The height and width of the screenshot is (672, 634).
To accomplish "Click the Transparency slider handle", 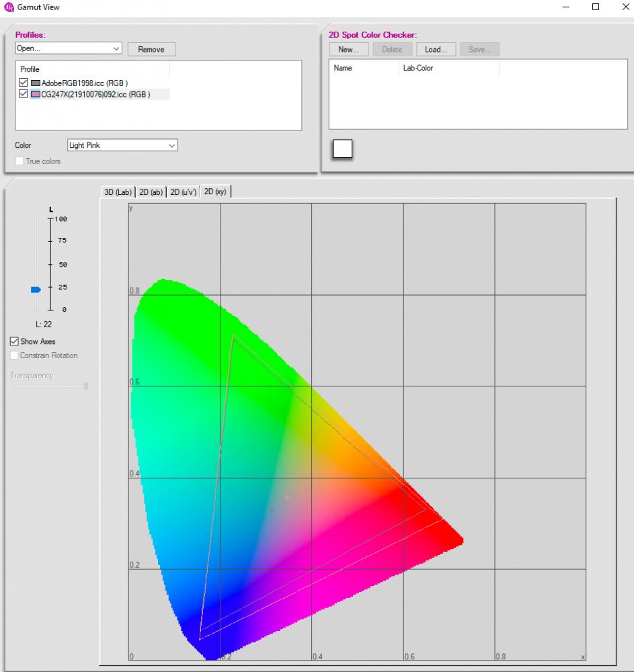I will (86, 386).
